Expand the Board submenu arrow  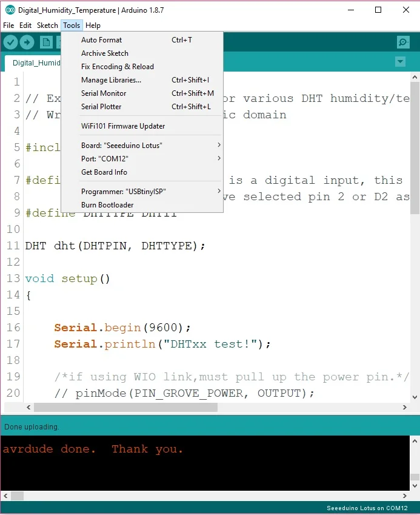(219, 145)
